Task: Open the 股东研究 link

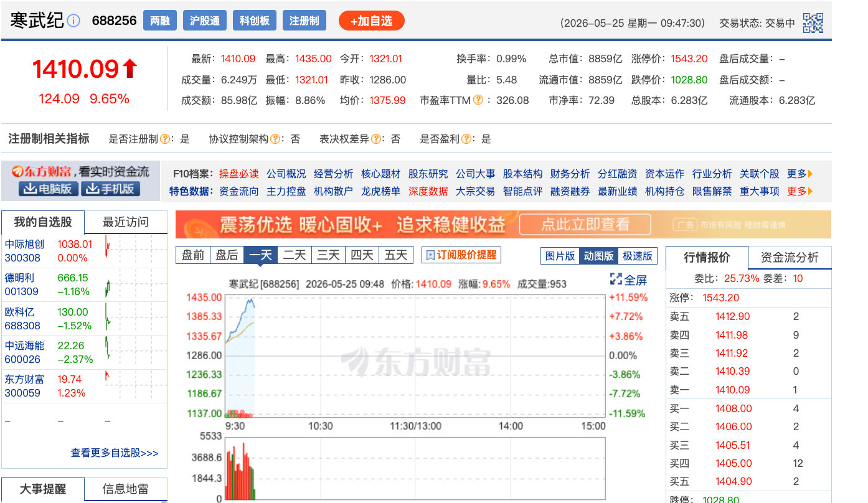Action: pos(428,174)
